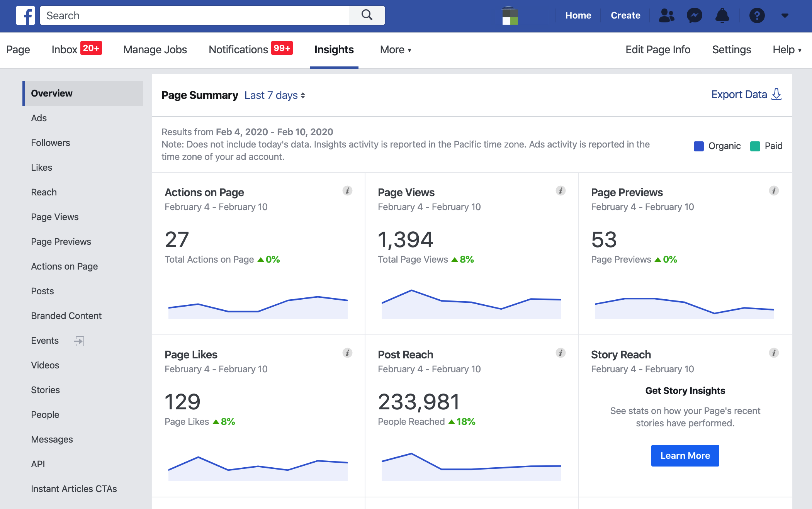812x509 pixels.
Task: Click the help question mark icon
Action: 757,15
